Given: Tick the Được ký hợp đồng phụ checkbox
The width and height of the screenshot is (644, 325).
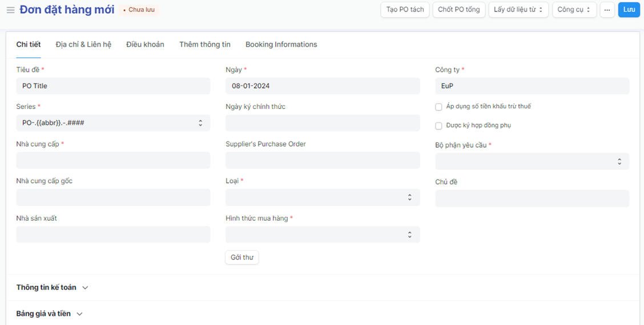Looking at the screenshot, I should [x=438, y=125].
